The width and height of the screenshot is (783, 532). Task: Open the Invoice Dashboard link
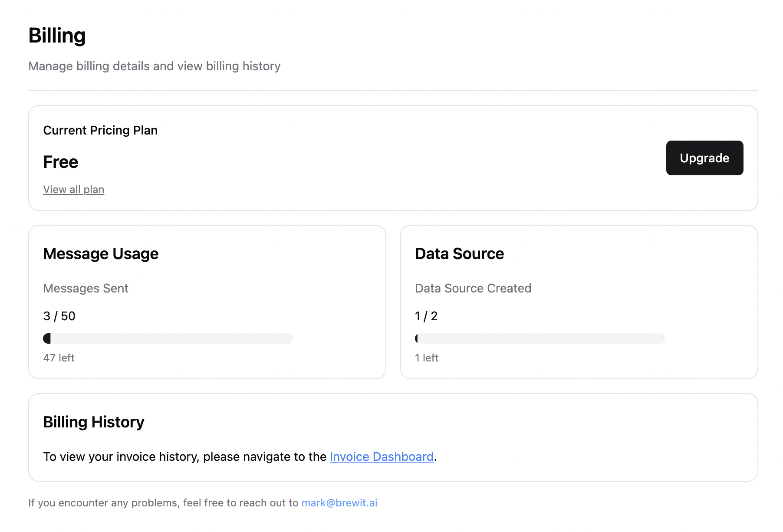coord(382,456)
